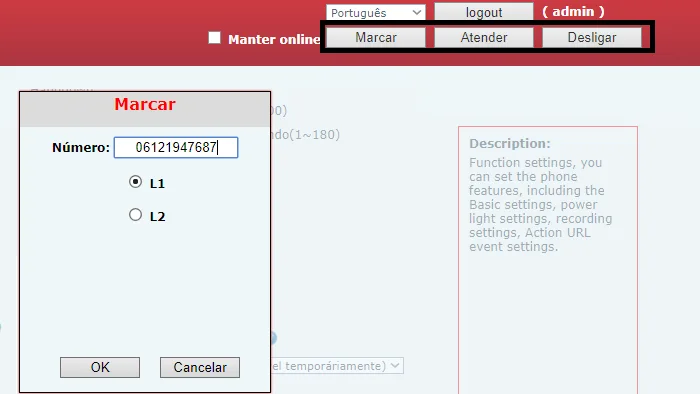The image size is (700, 394).
Task: Select the L2 line radio button
Action: [135, 215]
